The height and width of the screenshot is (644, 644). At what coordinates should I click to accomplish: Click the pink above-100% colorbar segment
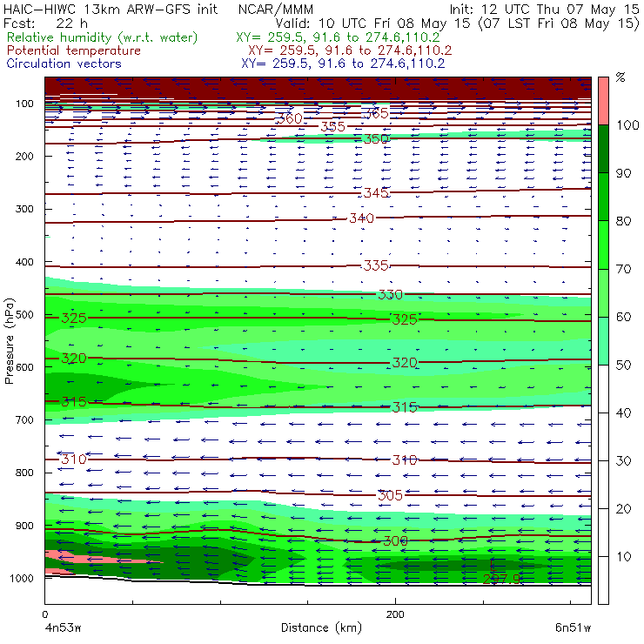tap(603, 101)
